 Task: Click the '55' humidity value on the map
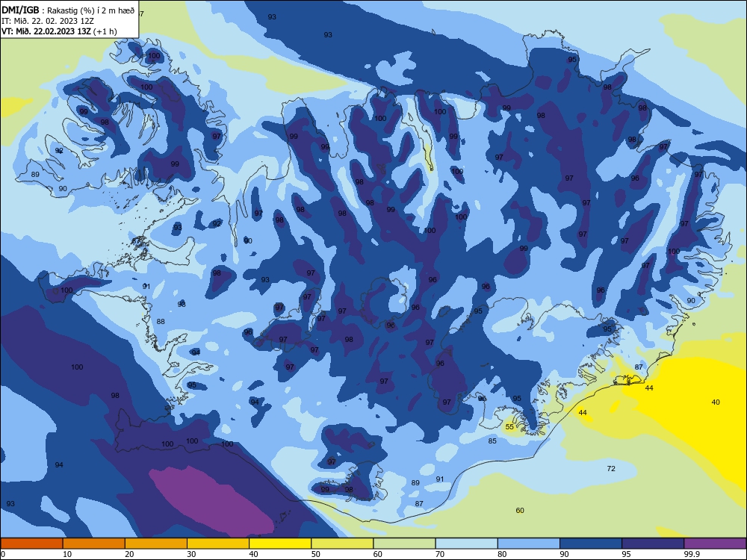click(509, 426)
